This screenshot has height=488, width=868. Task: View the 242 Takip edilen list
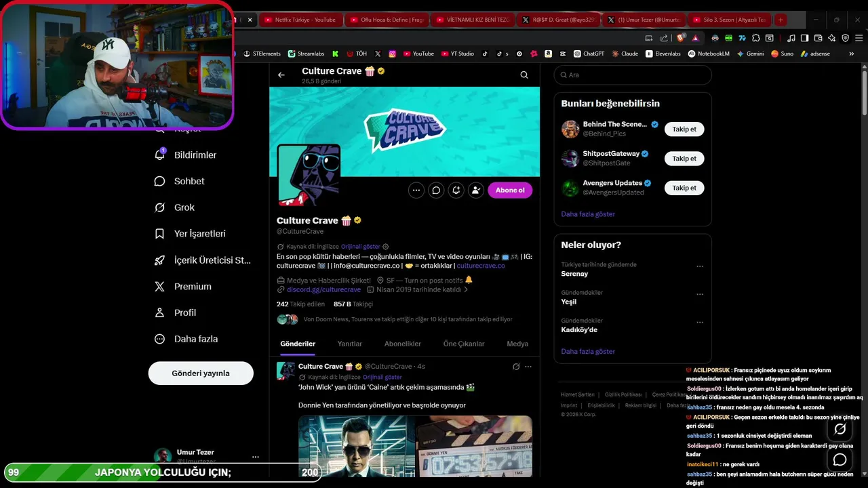click(300, 304)
